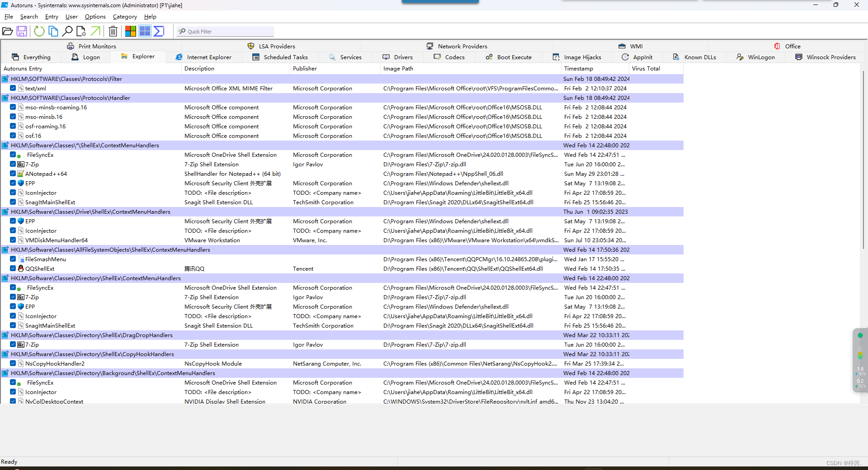Screen dimensions: 868x470
Task: Uncheck the text/xml entry checkbox
Action: tap(13, 88)
